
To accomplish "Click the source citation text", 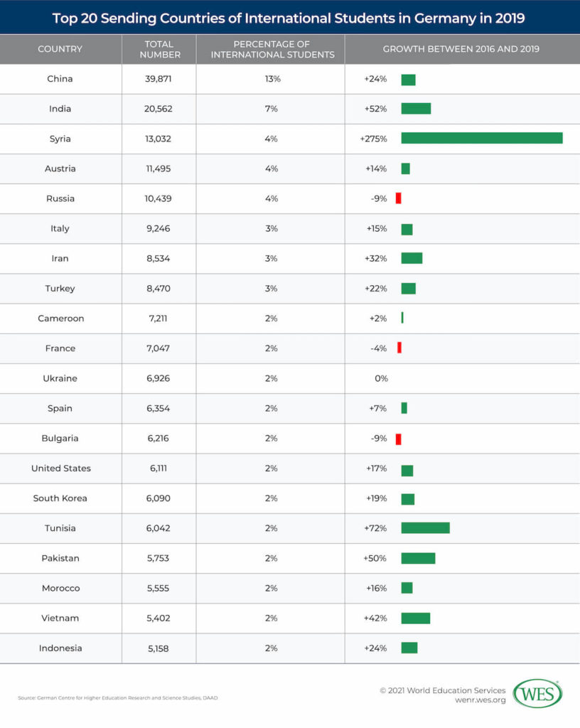I will (x=118, y=698).
